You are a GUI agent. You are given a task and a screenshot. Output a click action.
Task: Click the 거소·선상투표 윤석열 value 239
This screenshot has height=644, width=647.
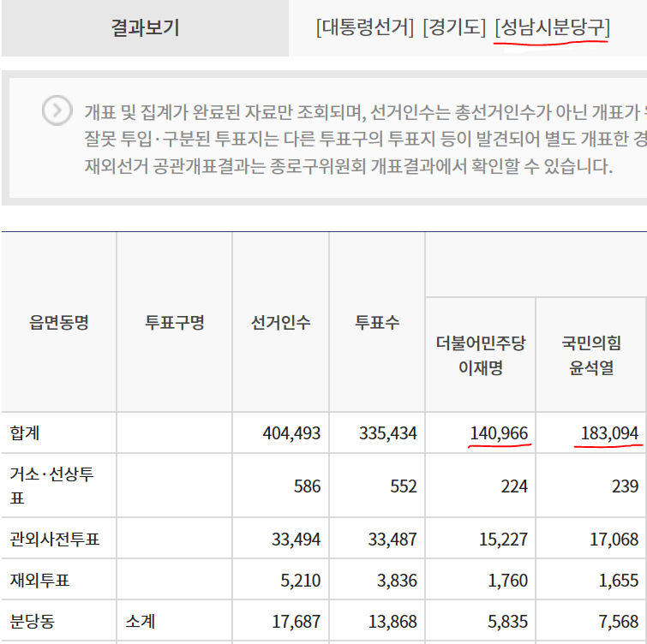[625, 486]
